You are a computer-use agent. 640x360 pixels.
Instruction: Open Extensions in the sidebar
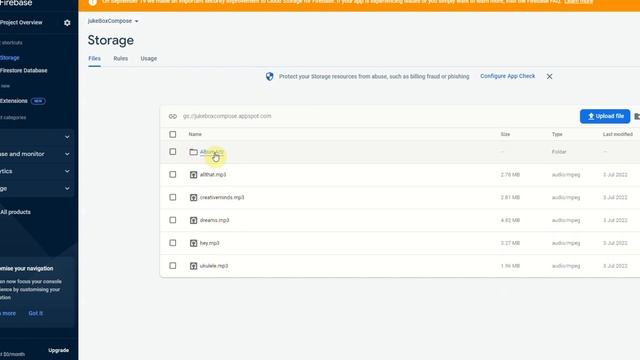(x=14, y=101)
